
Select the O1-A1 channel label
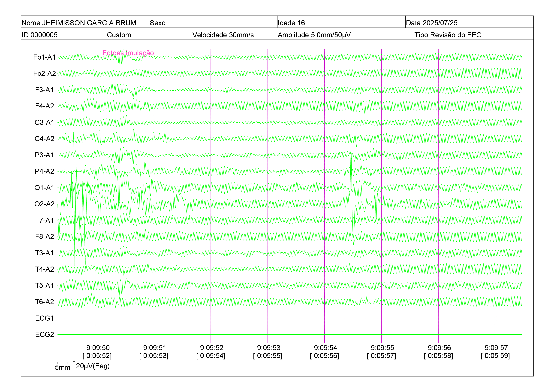[44, 188]
